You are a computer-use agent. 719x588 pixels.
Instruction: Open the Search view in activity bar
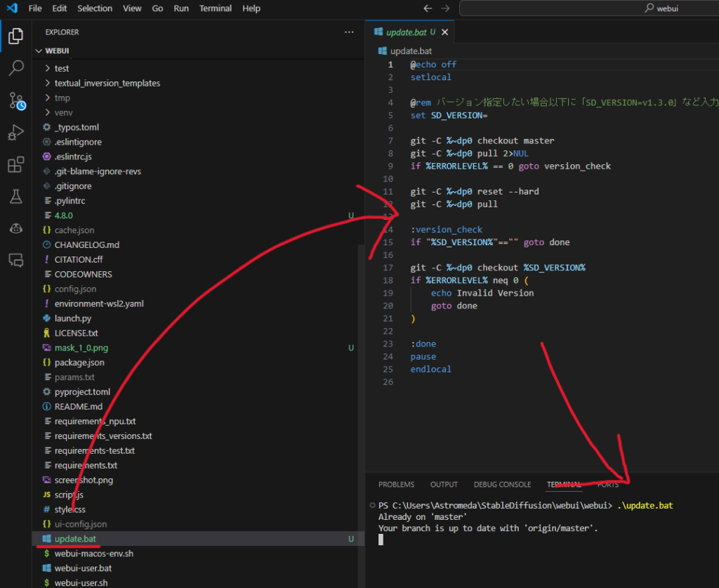[x=16, y=68]
